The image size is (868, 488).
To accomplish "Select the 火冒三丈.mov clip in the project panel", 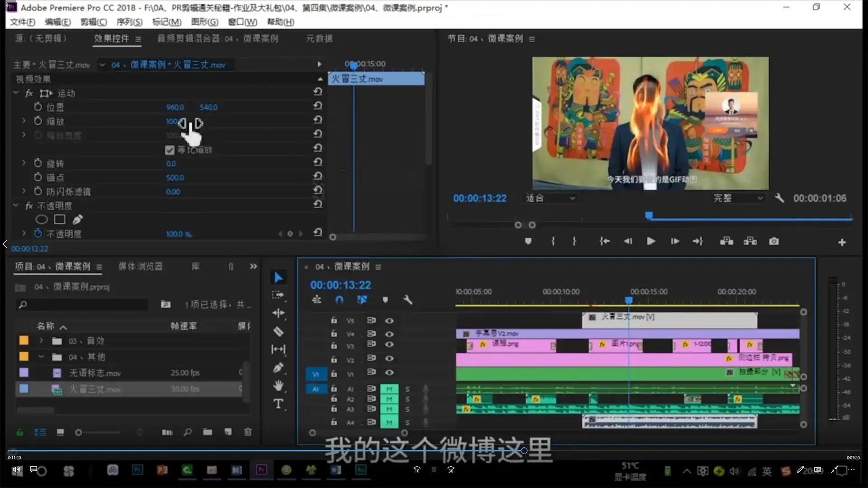I will [x=95, y=389].
